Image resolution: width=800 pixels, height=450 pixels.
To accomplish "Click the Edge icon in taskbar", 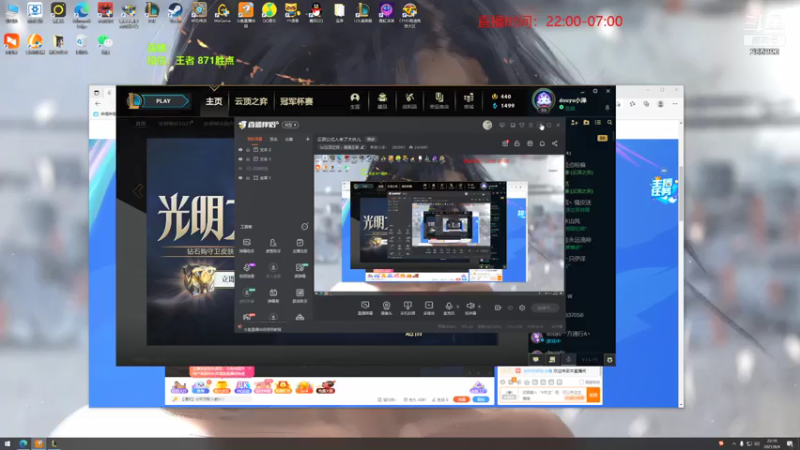I will 23,444.
